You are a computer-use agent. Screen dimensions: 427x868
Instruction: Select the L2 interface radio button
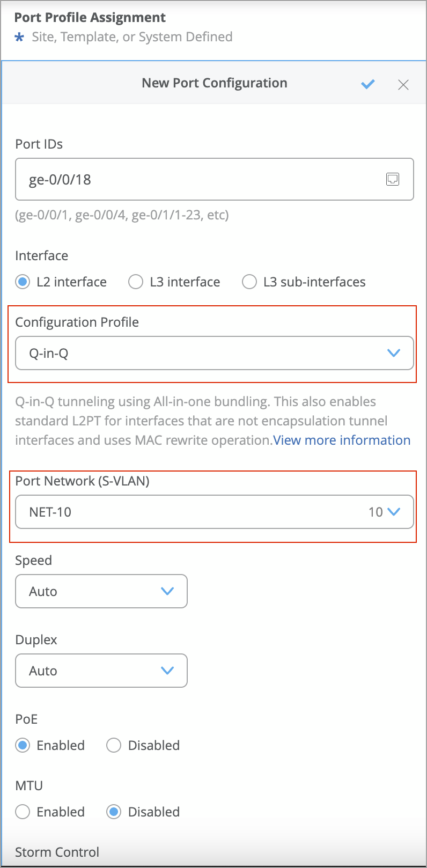point(23,282)
